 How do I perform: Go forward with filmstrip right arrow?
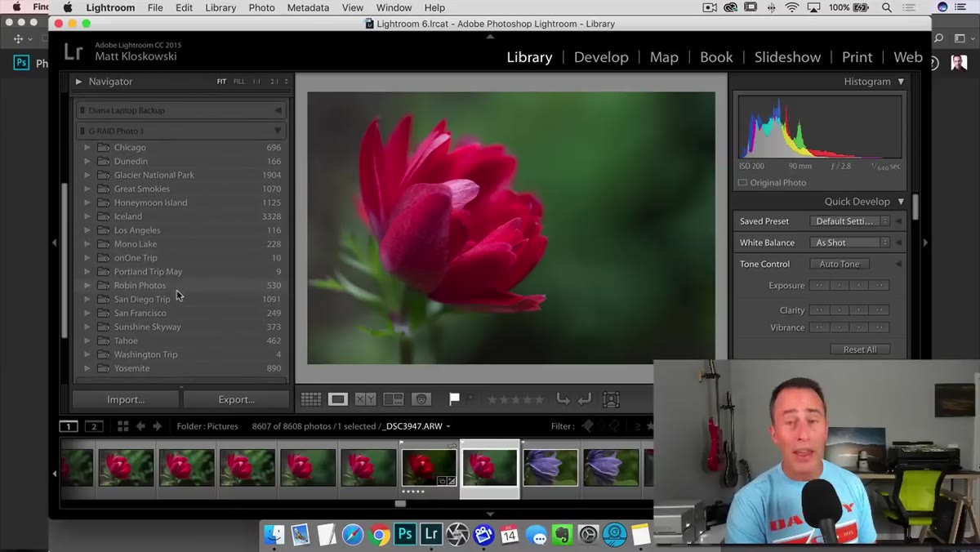(158, 426)
